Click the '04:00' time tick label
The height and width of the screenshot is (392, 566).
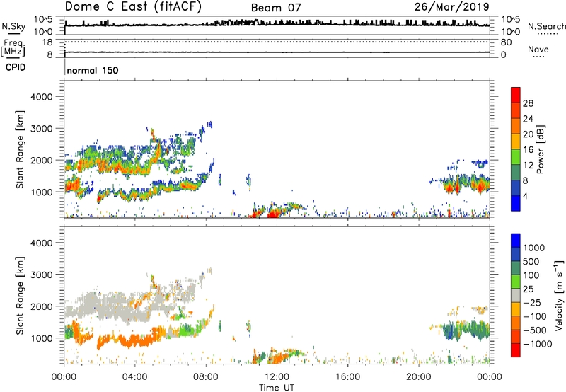tap(135, 377)
